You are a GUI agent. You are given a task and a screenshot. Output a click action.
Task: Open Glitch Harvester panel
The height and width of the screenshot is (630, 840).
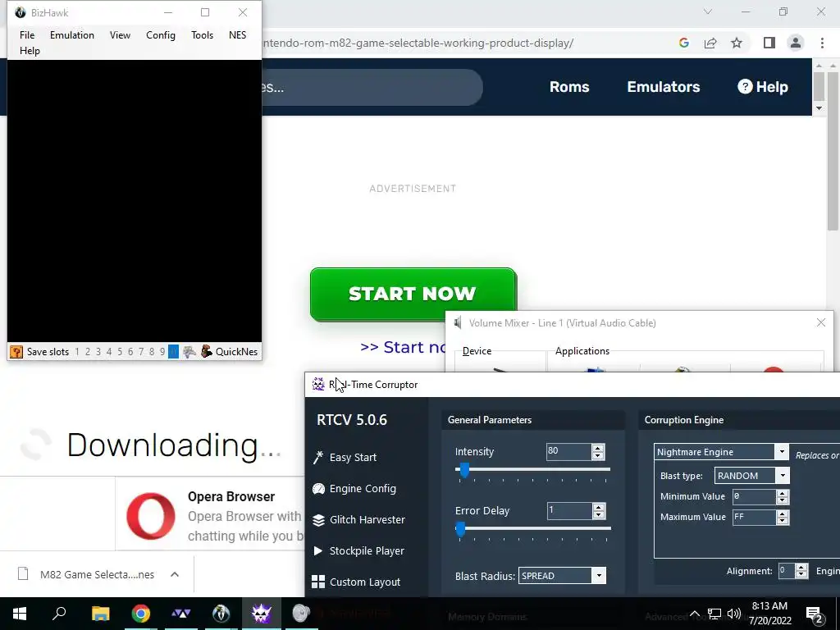(359, 519)
